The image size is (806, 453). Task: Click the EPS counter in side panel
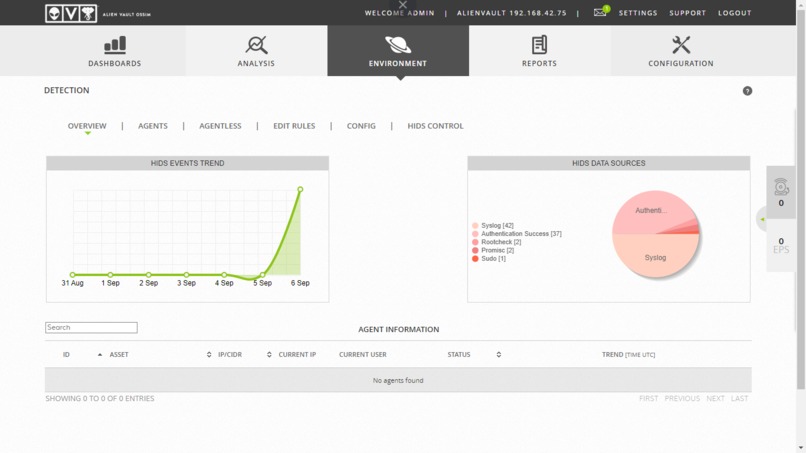[x=781, y=245]
